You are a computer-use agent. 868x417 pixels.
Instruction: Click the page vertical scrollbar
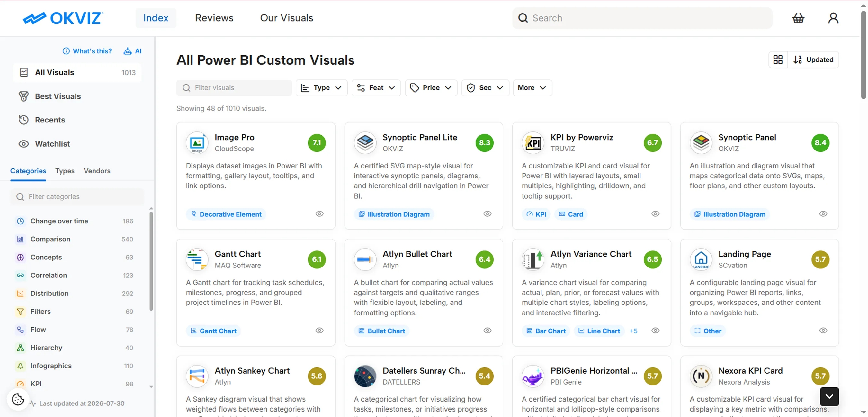point(864,55)
